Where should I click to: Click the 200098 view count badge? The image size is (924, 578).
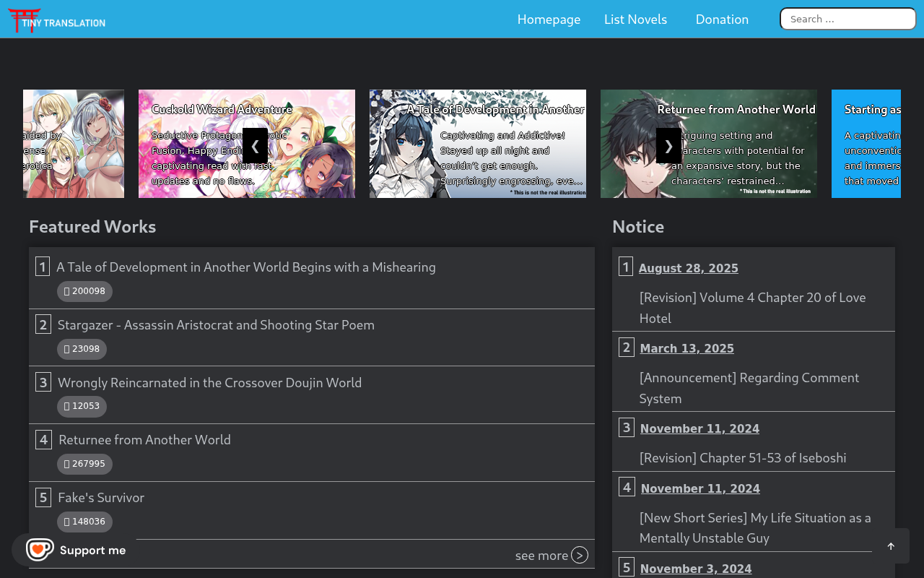pyautogui.click(x=84, y=291)
